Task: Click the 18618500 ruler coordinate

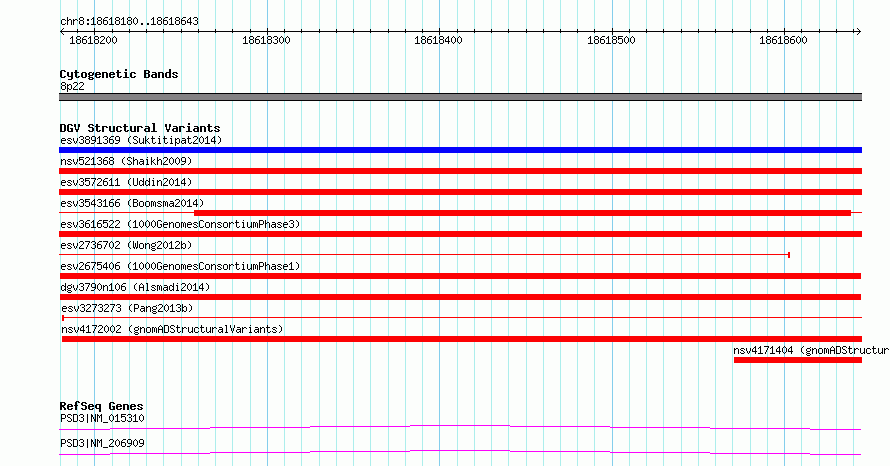Action: [611, 40]
